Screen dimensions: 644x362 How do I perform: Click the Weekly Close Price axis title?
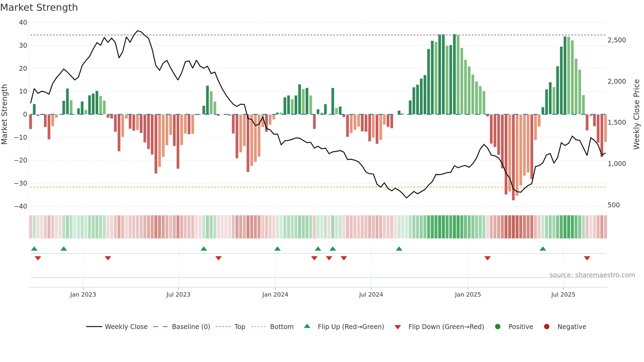[x=636, y=114]
